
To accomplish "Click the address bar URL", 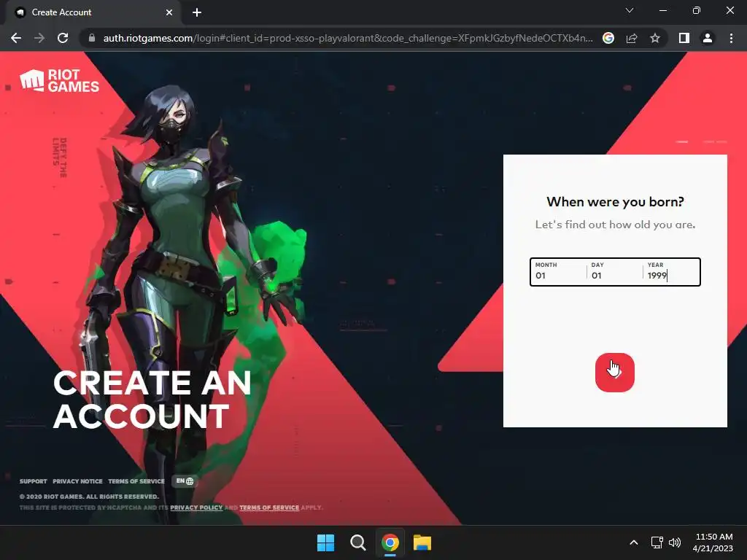I will tap(348, 38).
